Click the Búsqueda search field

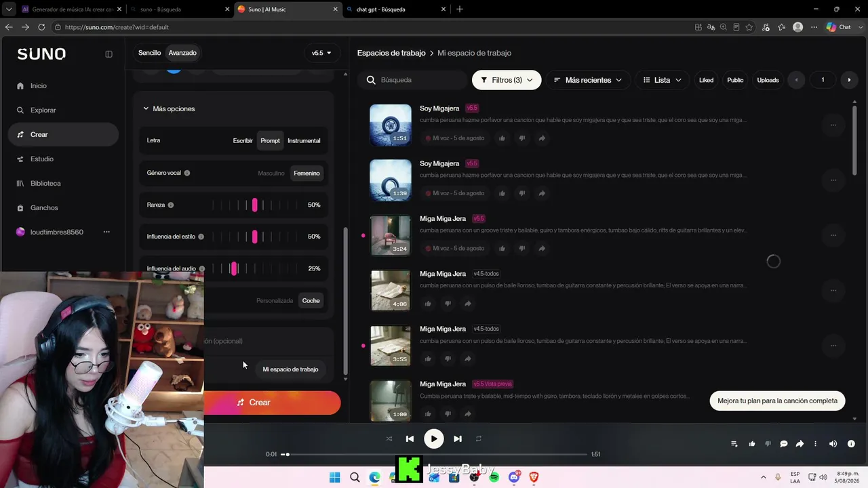(x=413, y=80)
